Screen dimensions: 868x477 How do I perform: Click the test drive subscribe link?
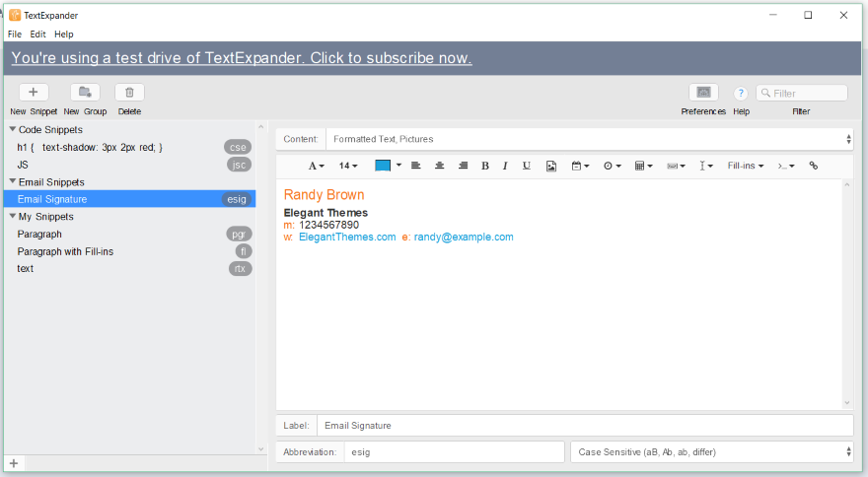[x=242, y=57]
